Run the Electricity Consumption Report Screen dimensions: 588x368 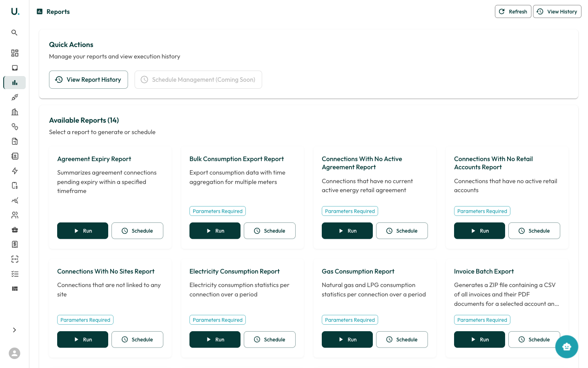pyautogui.click(x=215, y=339)
